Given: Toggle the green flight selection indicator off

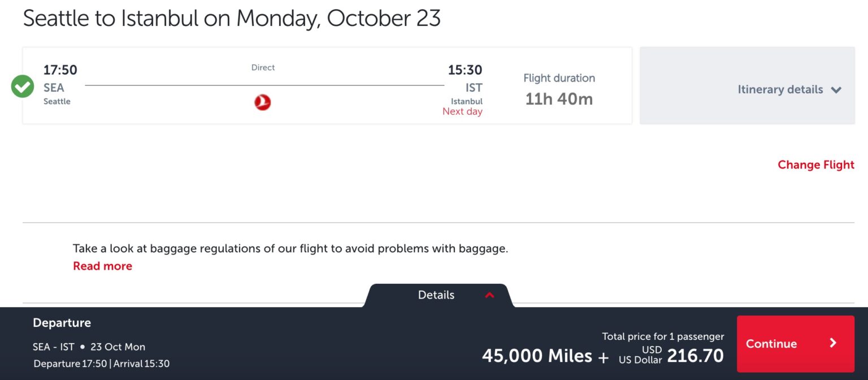Looking at the screenshot, I should (21, 86).
